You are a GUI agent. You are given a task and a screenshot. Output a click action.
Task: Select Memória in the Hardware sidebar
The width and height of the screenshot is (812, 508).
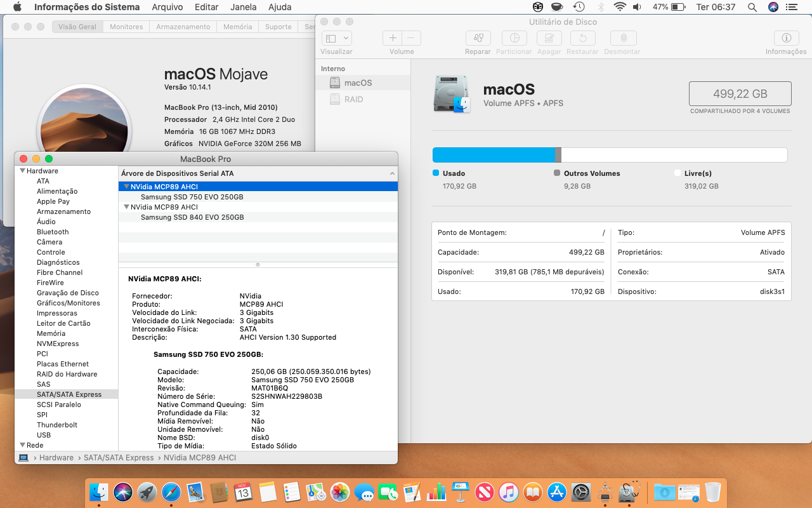click(x=51, y=333)
